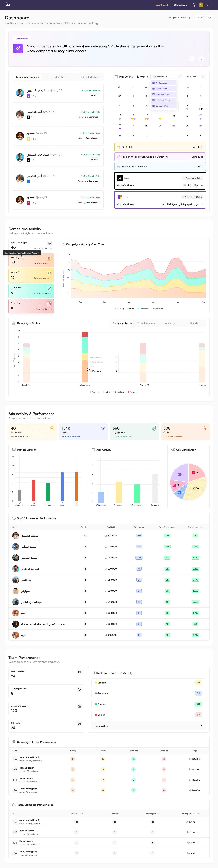Click the app logo in header
This screenshot has height=868, width=218.
coord(7,5)
